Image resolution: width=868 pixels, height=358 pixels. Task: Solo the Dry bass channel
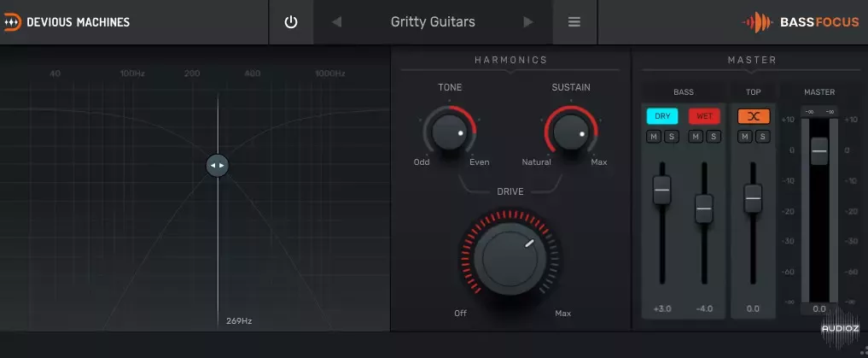point(672,137)
